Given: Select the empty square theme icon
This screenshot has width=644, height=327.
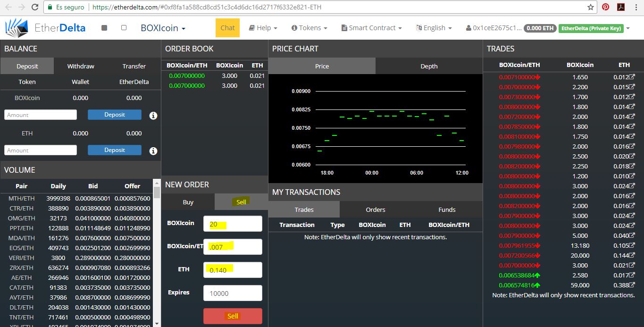Looking at the screenshot, I should click(x=124, y=28).
